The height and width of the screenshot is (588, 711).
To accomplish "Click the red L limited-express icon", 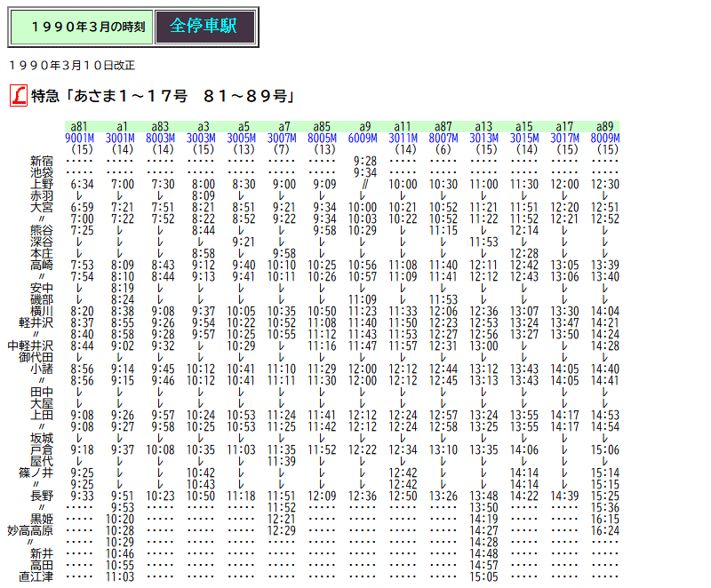I will click(x=19, y=96).
